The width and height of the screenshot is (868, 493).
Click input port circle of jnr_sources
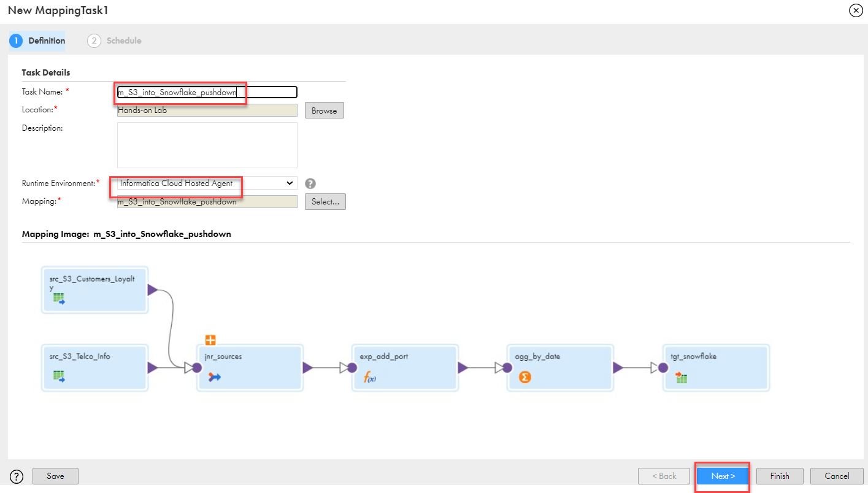(197, 368)
